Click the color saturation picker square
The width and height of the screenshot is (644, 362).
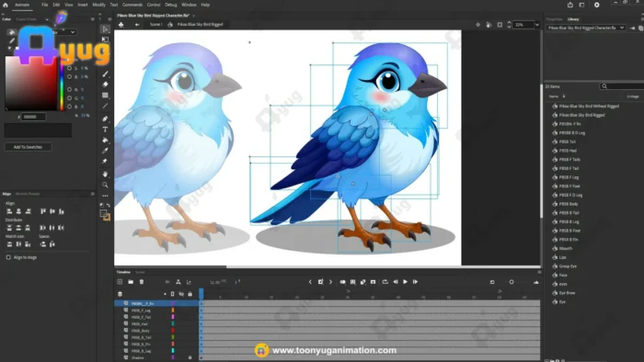click(30, 84)
